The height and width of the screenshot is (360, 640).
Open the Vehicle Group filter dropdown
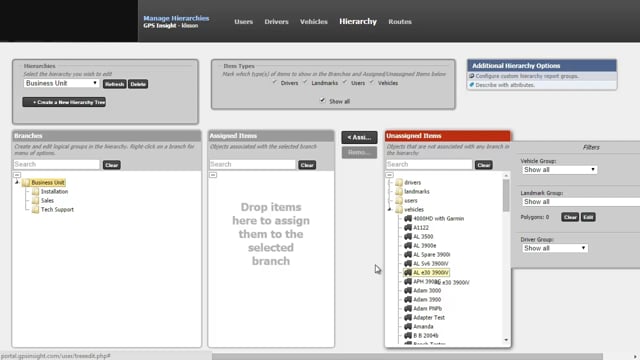pos(559,170)
